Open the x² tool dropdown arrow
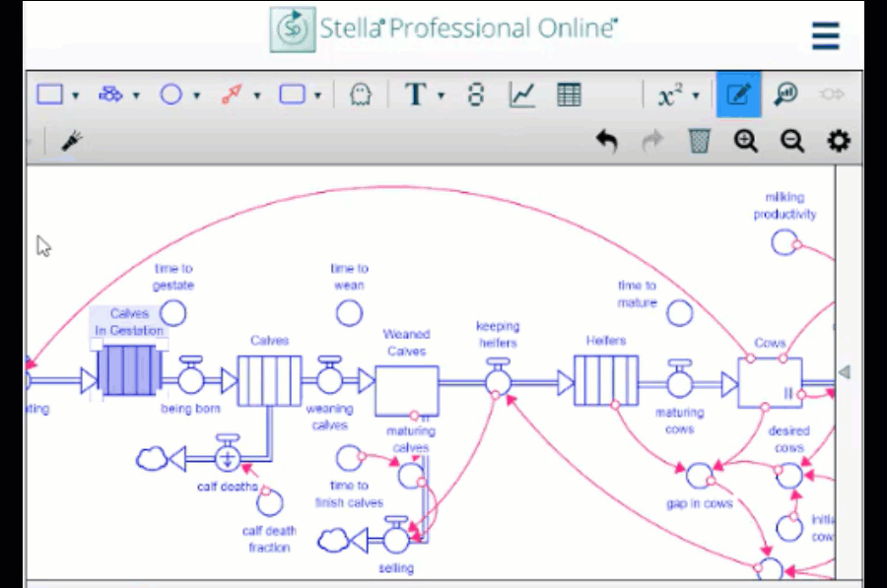Viewport: 887px width, 588px height. [696, 96]
